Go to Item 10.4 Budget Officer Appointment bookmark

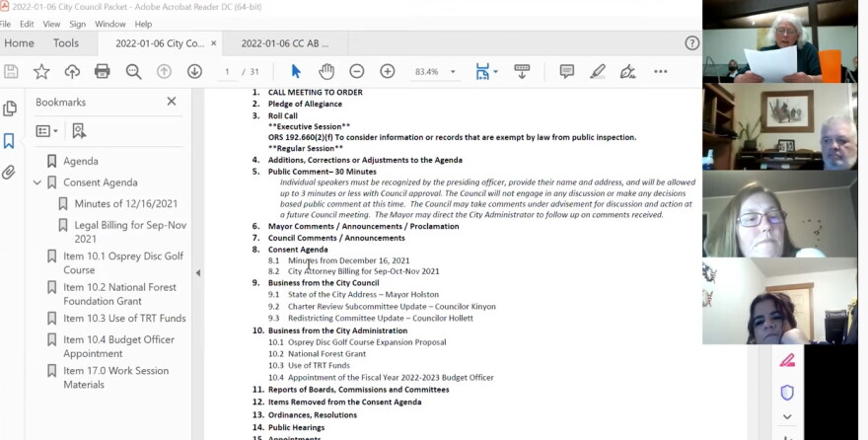(x=118, y=346)
